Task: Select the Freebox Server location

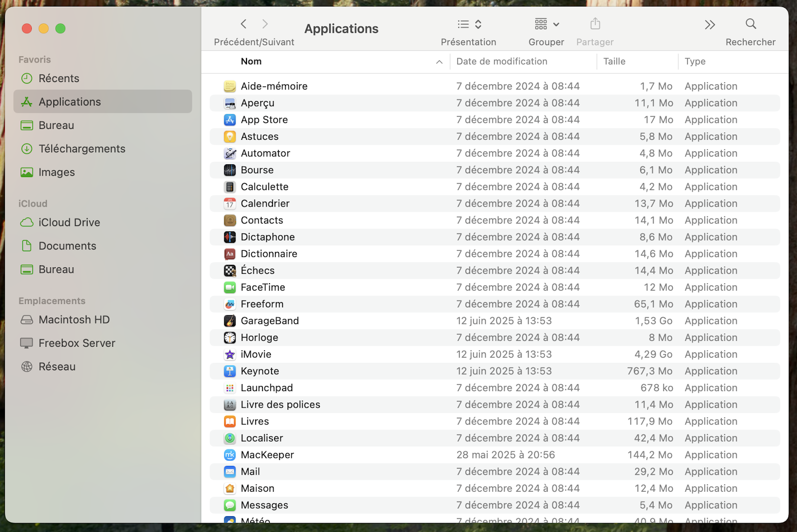Action: [77, 343]
